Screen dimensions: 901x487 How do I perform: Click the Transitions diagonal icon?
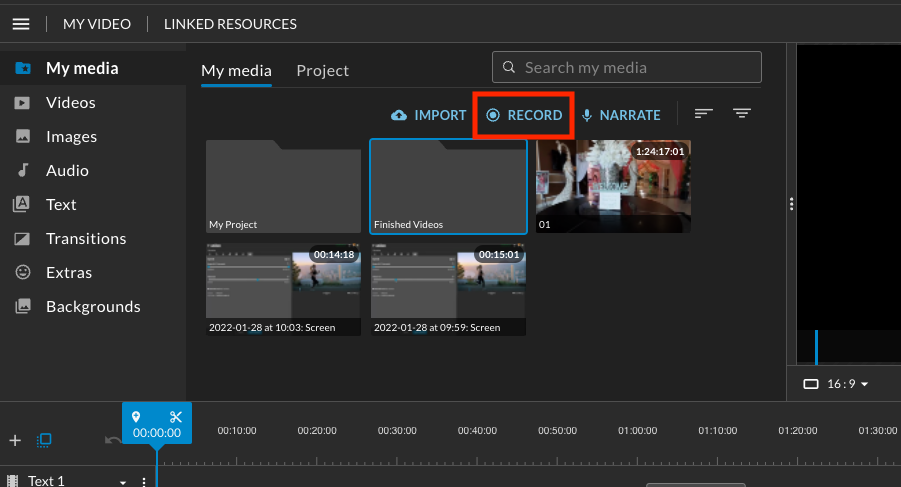(22, 238)
